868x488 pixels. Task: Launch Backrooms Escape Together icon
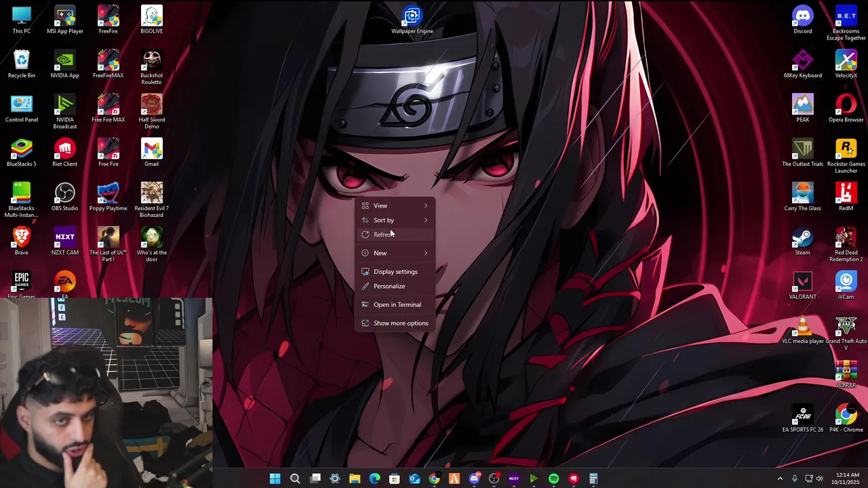[x=846, y=24]
